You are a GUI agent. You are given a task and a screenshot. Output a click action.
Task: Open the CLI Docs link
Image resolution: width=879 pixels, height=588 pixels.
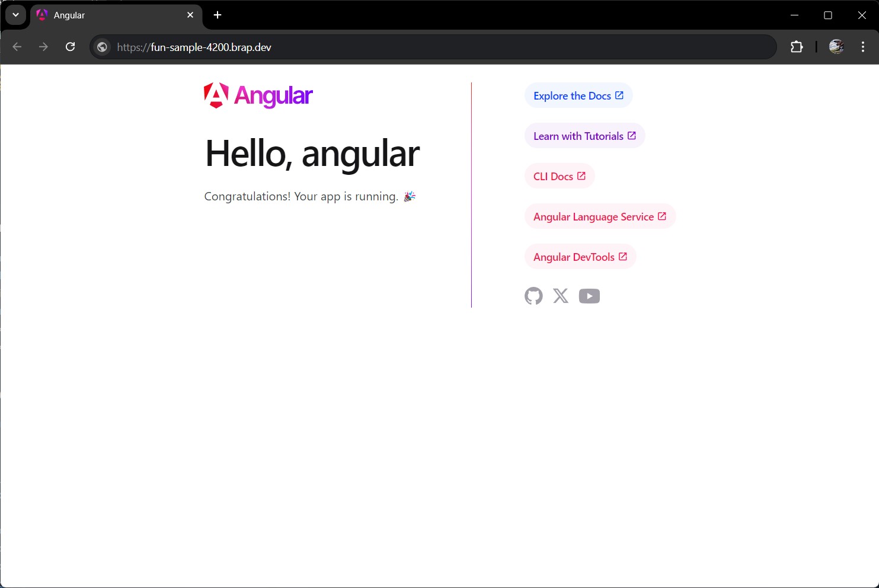click(x=559, y=176)
